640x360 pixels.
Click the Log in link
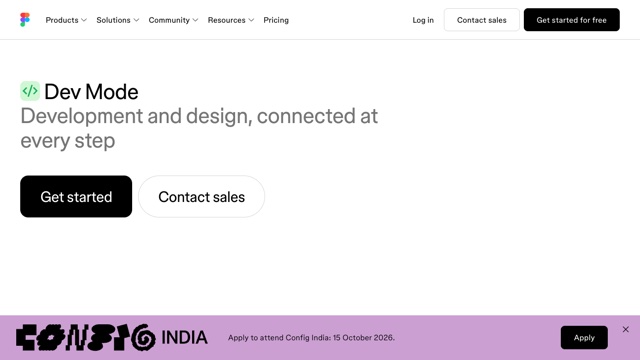[423, 20]
